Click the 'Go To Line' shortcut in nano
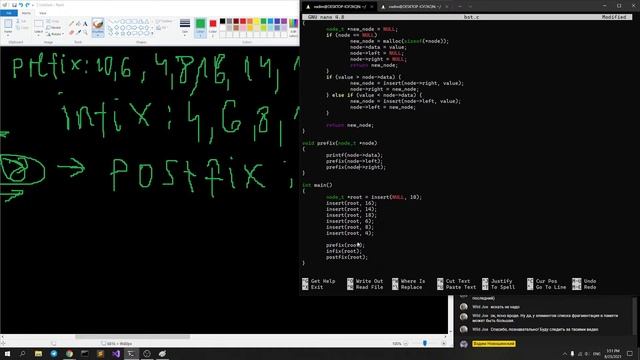 click(x=547, y=287)
